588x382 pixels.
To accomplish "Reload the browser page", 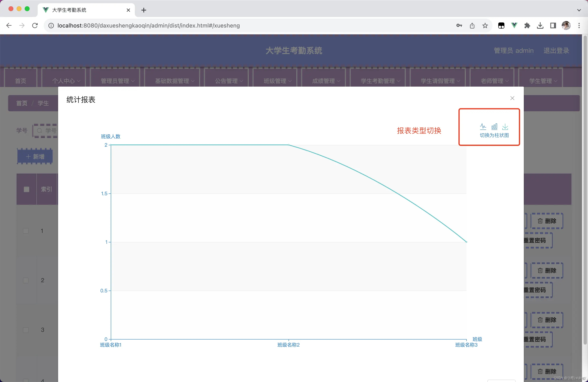I will [x=35, y=25].
